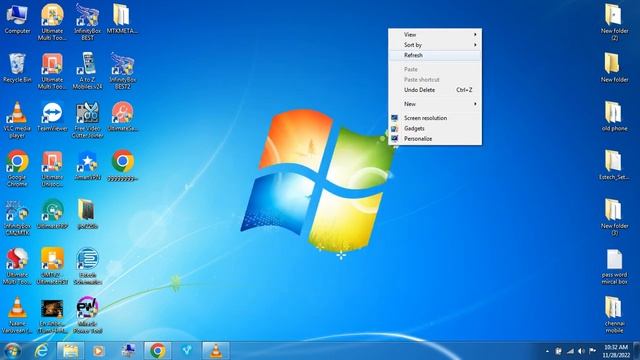The height and width of the screenshot is (360, 640).
Task: Select the old phone folder
Action: pos(614,117)
